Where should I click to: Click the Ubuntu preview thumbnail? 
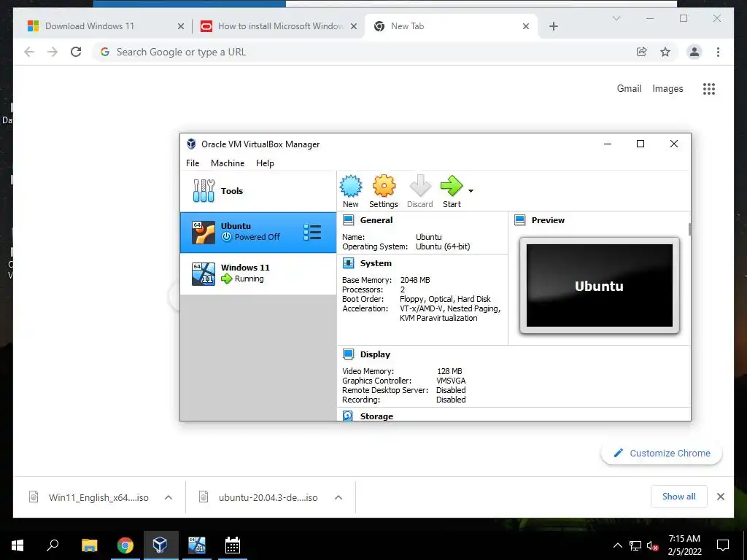[x=600, y=285]
